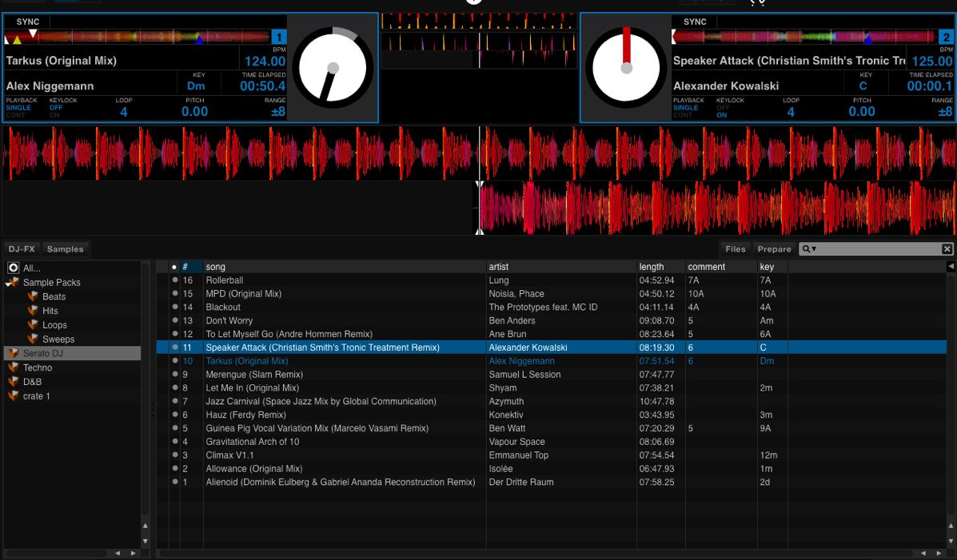Toggle SYNC on the left deck

(28, 22)
